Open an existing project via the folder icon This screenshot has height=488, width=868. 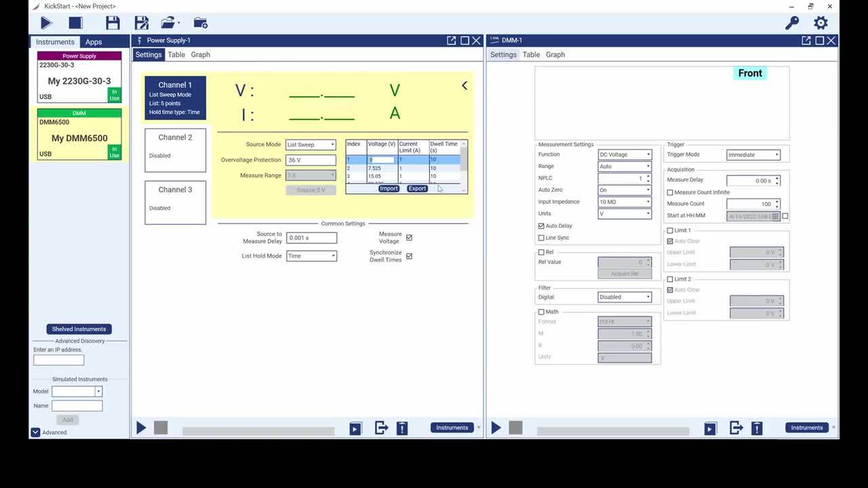point(167,22)
